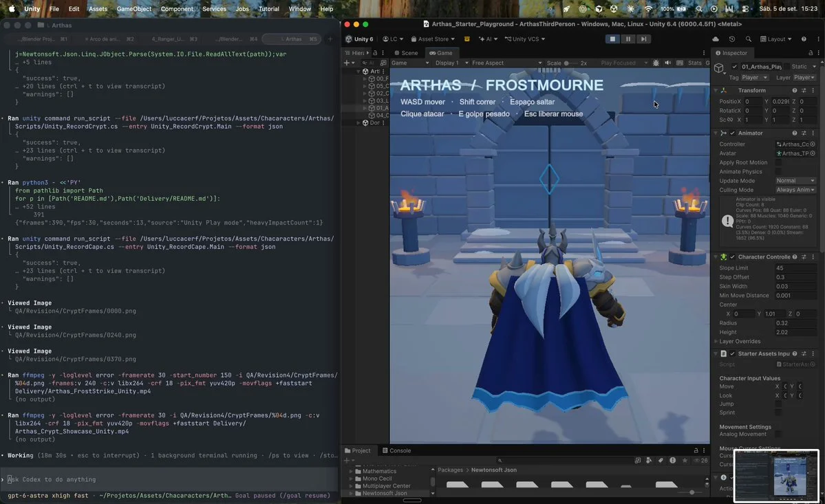
Task: Open Unity search magnifier icon
Action: 748,39
